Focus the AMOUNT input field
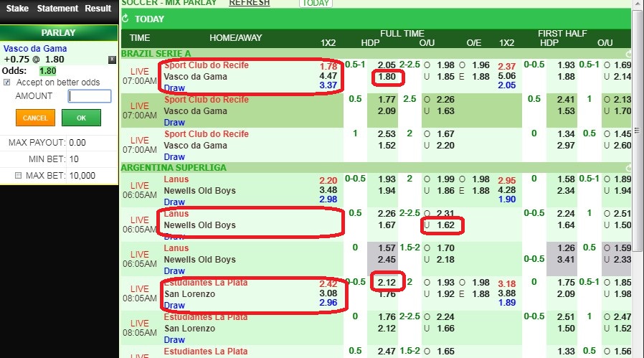The image size is (644, 358). [x=90, y=96]
